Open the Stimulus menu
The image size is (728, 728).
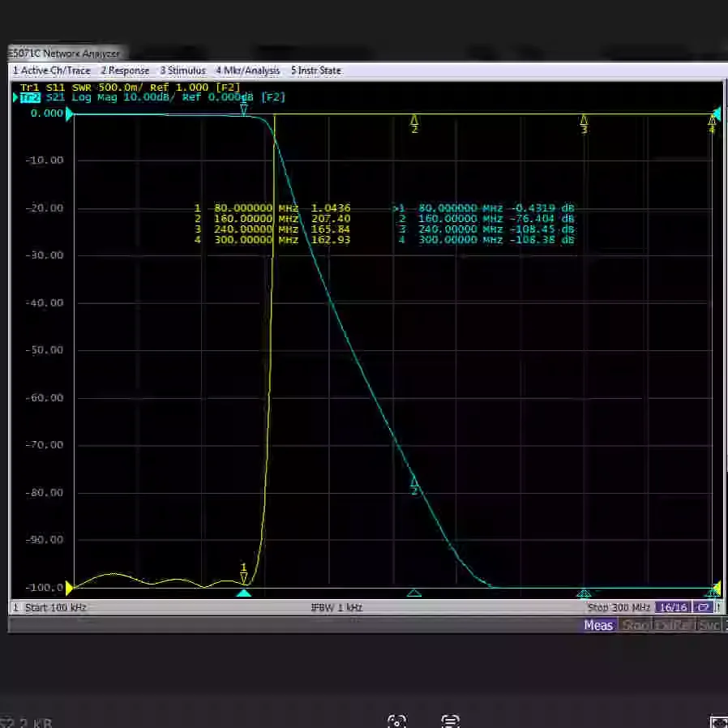(x=183, y=71)
